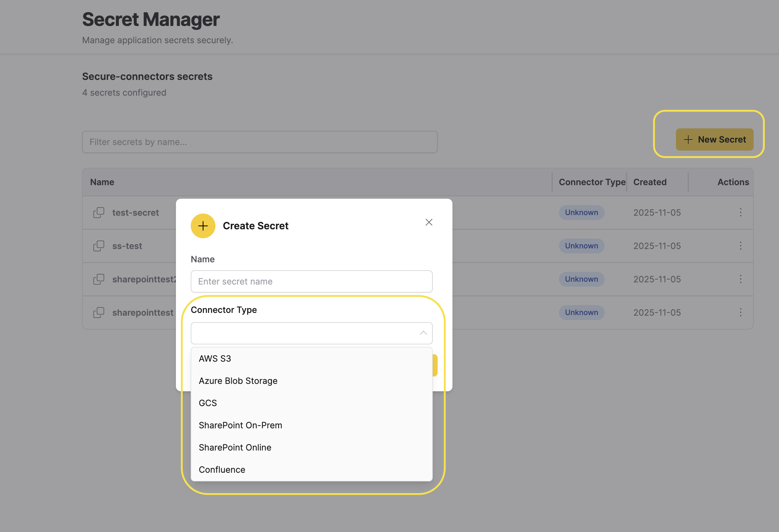Choose SharePoint Online from dropdown

pyautogui.click(x=235, y=447)
